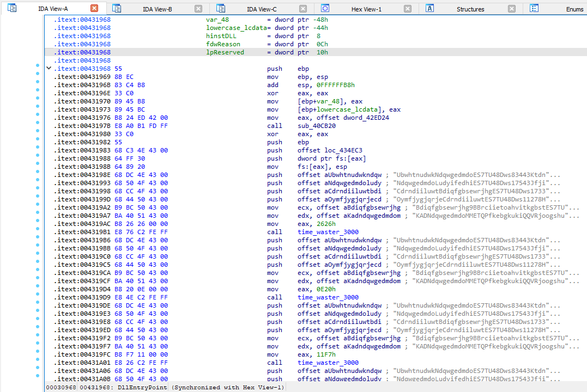This screenshot has width=587, height=392.
Task: Click time_waster_3000 call at 00431A01
Action: (x=328, y=363)
